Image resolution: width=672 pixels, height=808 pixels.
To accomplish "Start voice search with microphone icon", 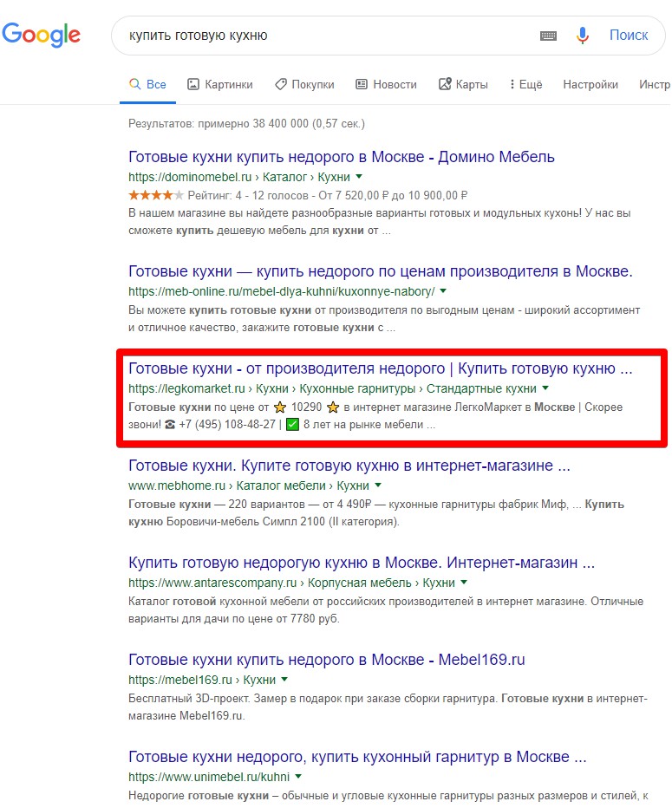I will (x=583, y=36).
